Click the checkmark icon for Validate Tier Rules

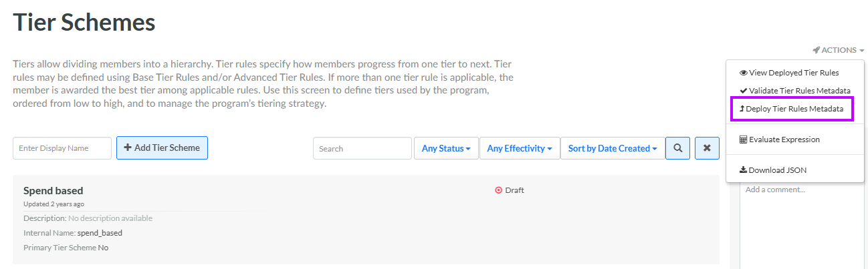743,90
